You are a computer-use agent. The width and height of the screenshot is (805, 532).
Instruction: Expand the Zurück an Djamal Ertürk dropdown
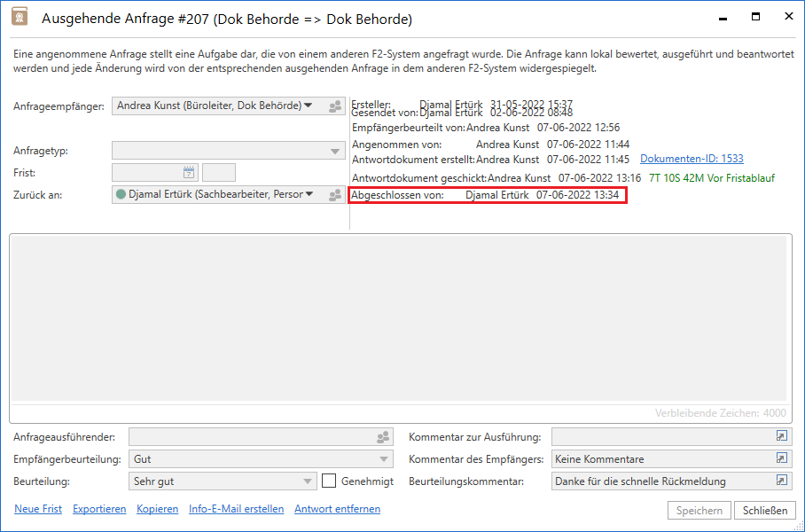point(309,194)
